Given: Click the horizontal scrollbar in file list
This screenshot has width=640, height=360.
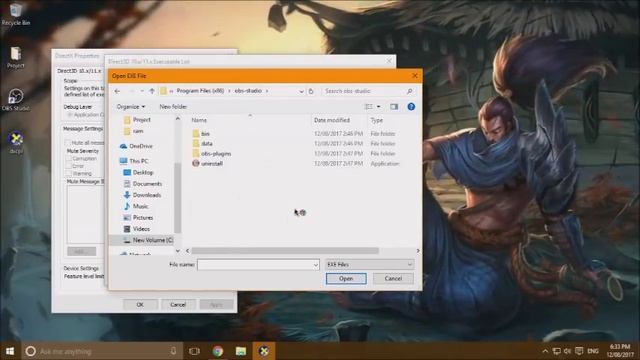Looking at the screenshot, I should point(285,251).
